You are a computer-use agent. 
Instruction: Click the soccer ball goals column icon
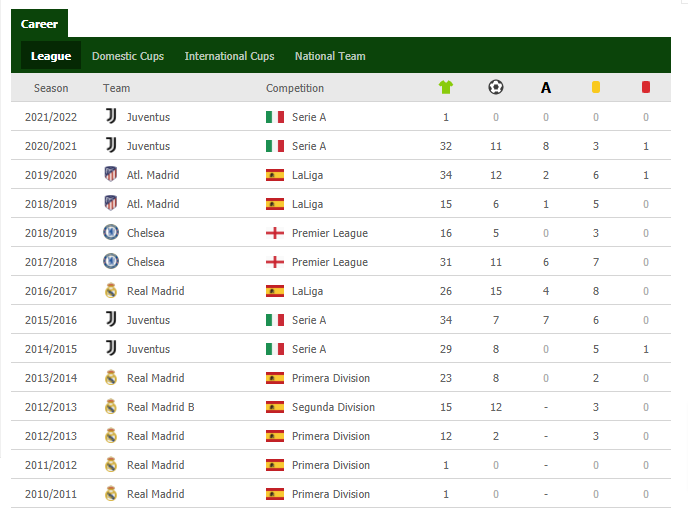pos(495,88)
